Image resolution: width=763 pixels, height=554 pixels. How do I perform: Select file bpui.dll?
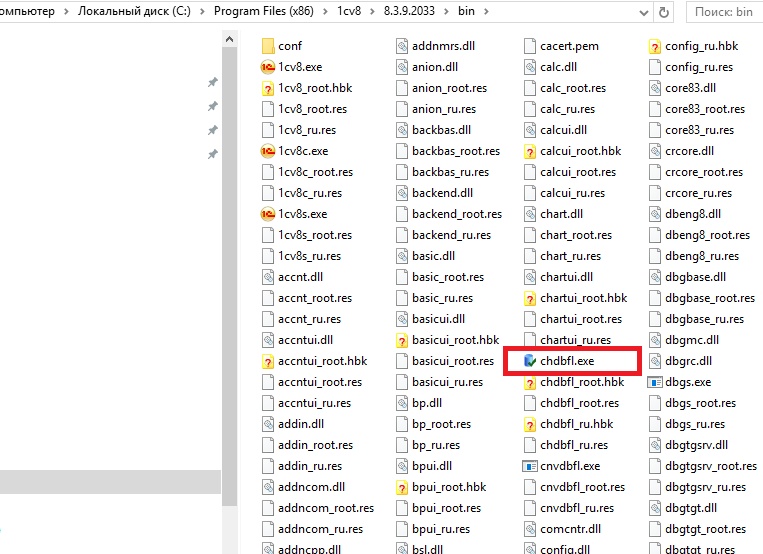point(424,466)
